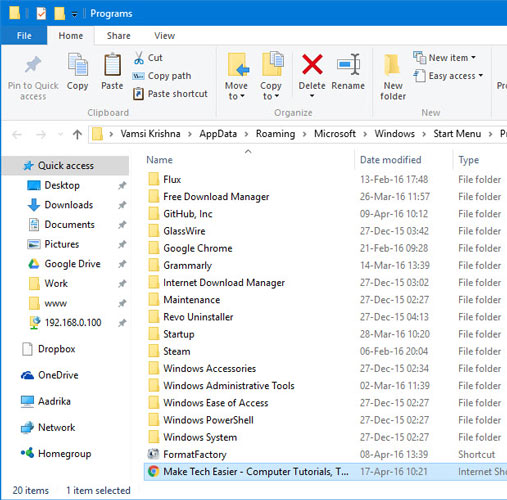
Task: Click the Up arrow navigation button
Action: point(77,134)
